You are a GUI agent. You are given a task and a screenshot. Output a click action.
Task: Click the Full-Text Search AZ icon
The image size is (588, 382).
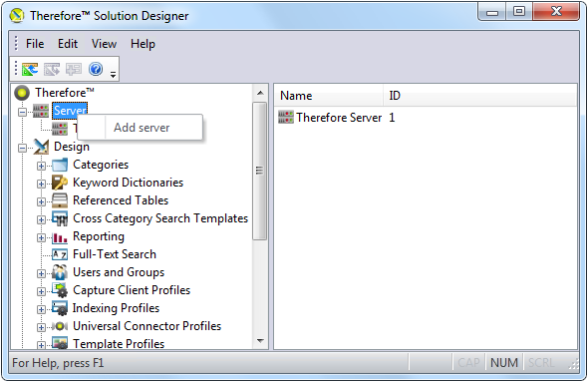[x=60, y=254]
